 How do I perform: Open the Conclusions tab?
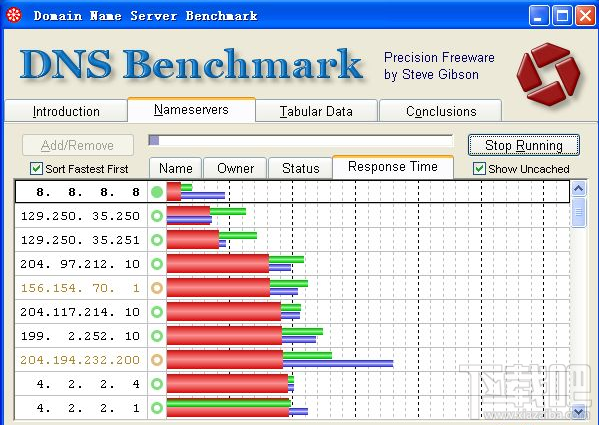tap(441, 111)
